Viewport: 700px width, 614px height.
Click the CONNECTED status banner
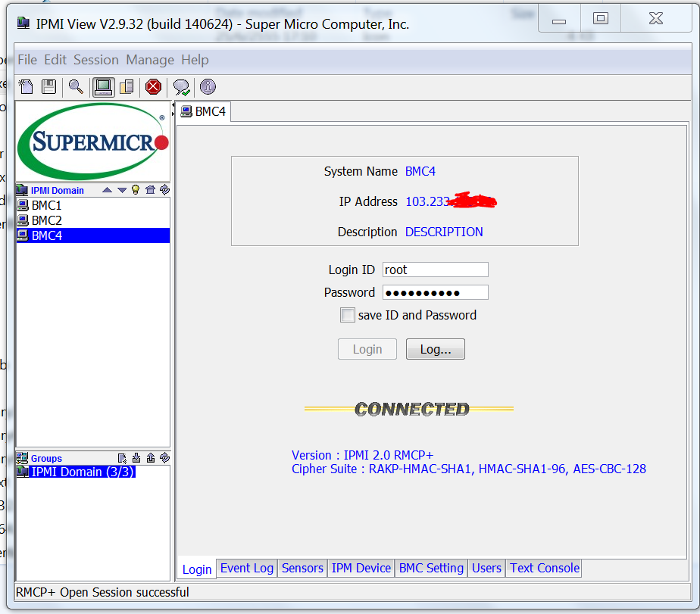point(409,409)
